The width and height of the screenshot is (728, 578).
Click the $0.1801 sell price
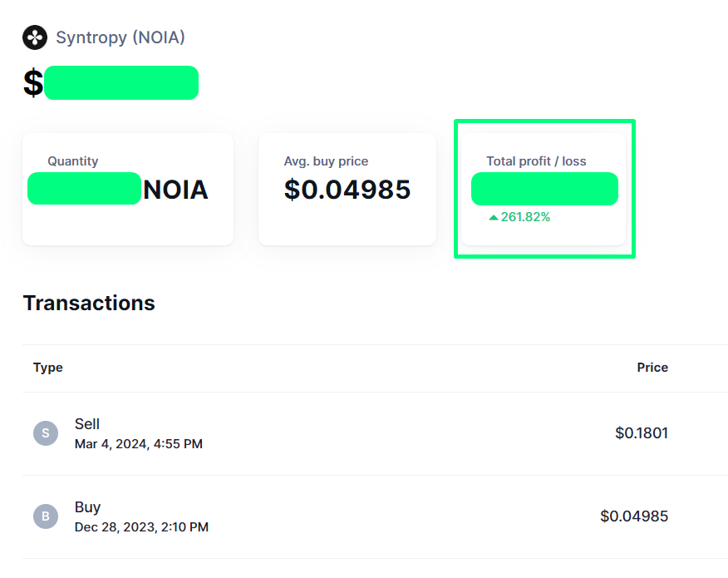point(642,433)
